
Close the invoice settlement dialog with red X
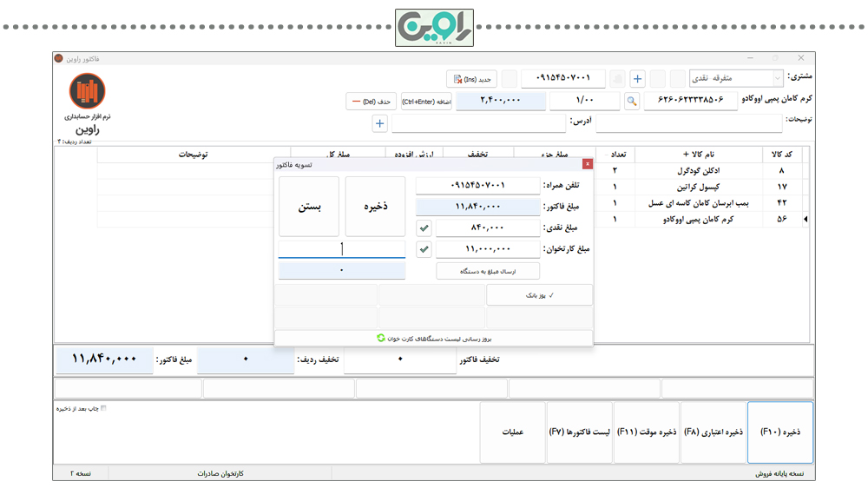(x=588, y=163)
